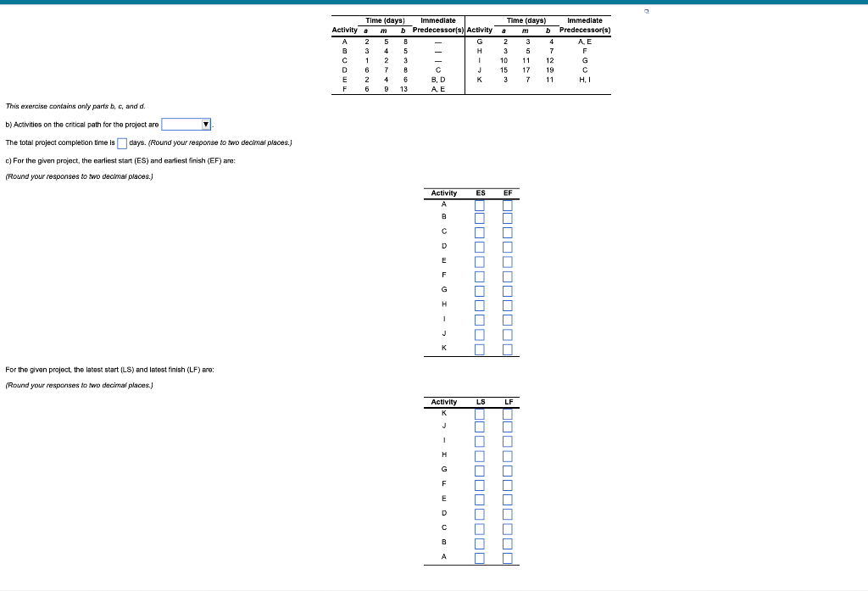Image resolution: width=868 pixels, height=591 pixels.
Task: Click the LF field for activity E
Action: (508, 499)
